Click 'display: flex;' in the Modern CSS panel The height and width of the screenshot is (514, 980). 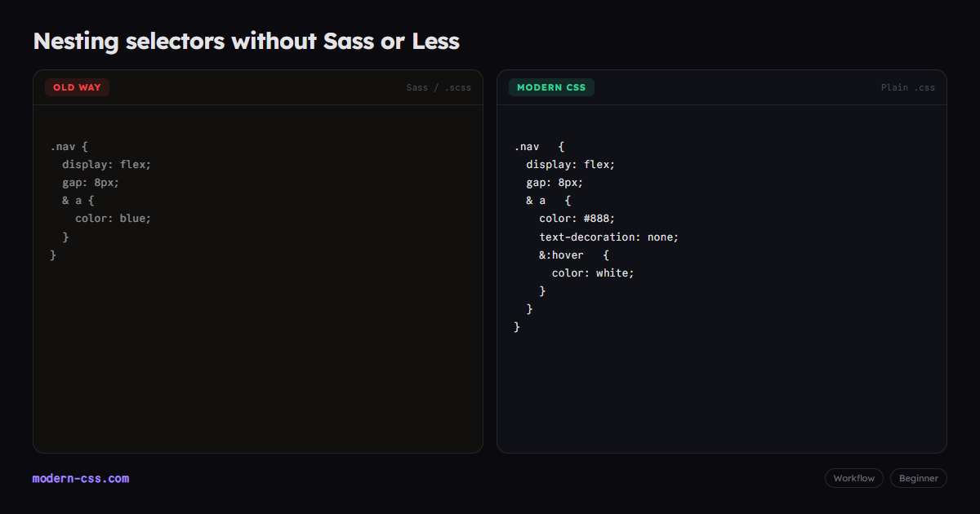(571, 164)
